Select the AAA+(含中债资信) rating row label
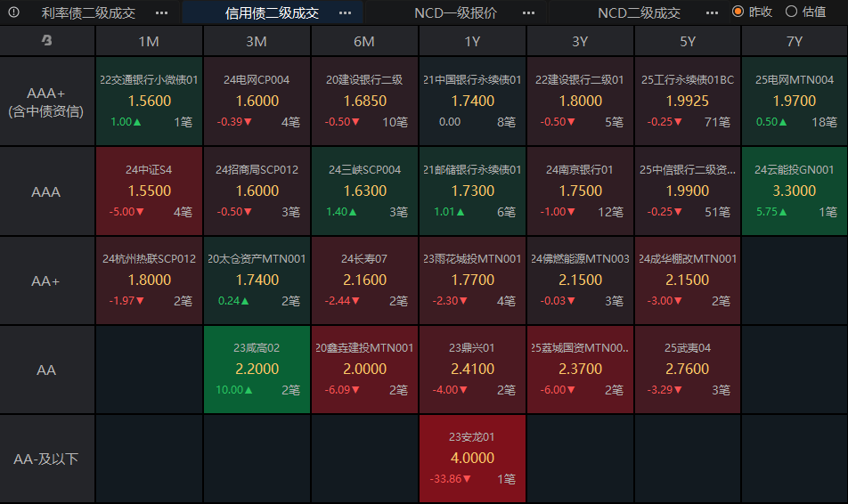Image resolution: width=848 pixels, height=504 pixels. (x=47, y=102)
